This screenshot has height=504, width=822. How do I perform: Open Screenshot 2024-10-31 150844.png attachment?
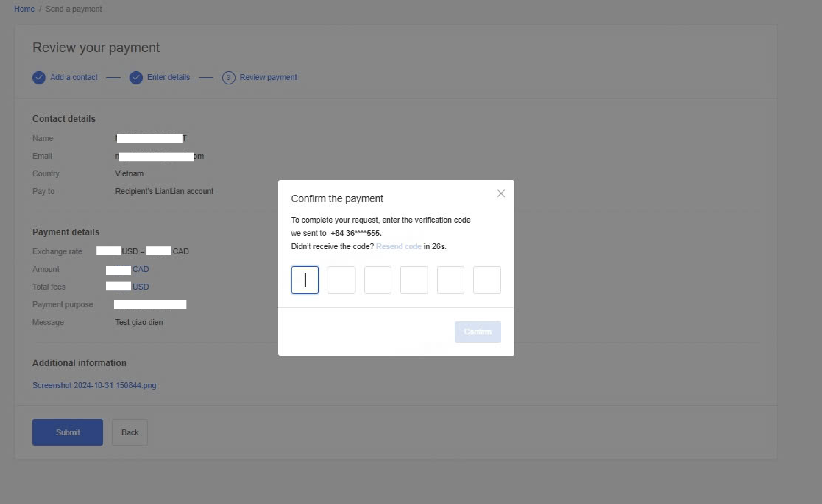pos(94,385)
